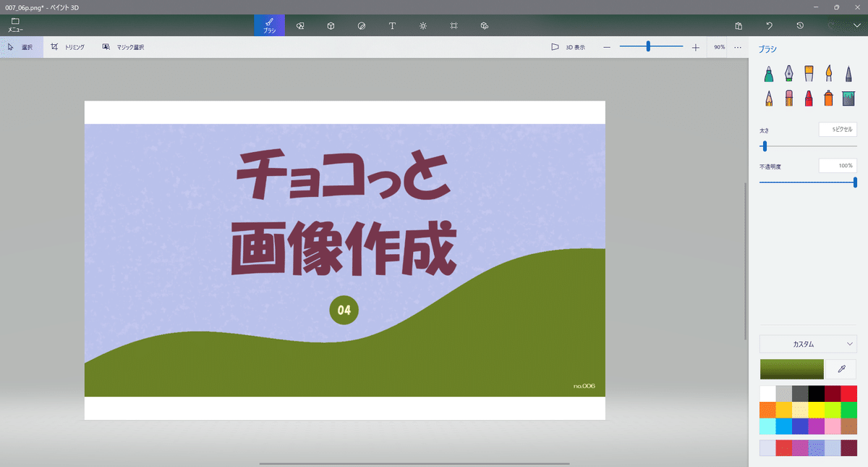Open the メニュー folder menu
Screen dimensions: 868x467
pos(15,25)
